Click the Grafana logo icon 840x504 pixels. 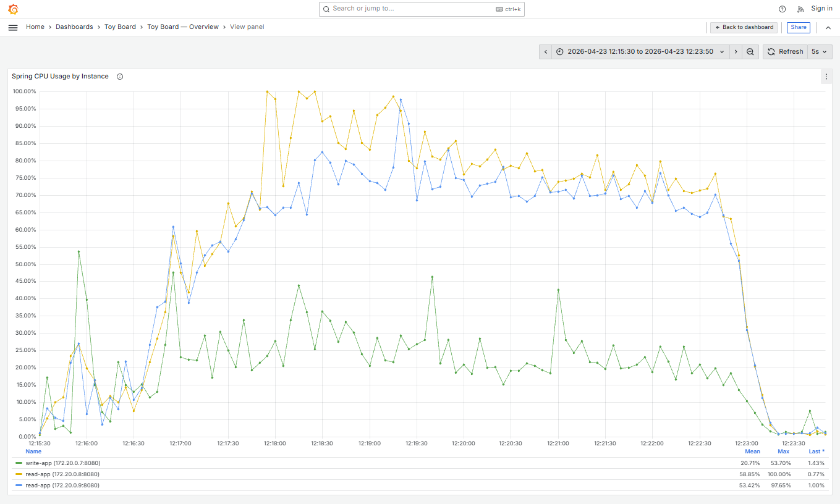pyautogui.click(x=13, y=9)
